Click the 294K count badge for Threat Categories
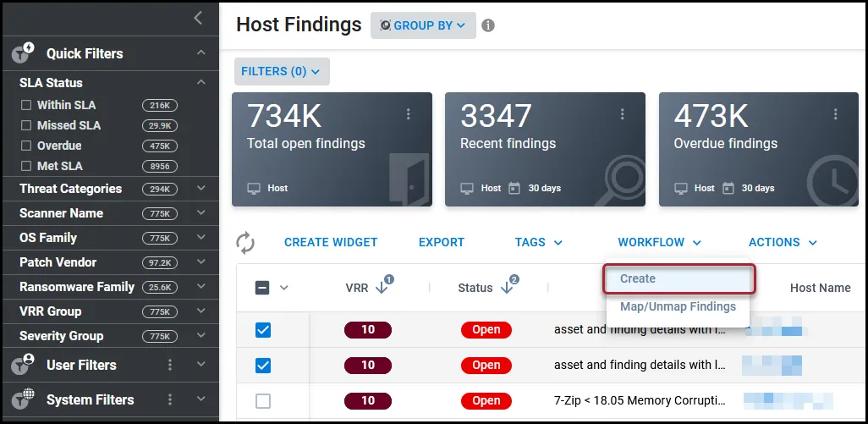 click(160, 189)
